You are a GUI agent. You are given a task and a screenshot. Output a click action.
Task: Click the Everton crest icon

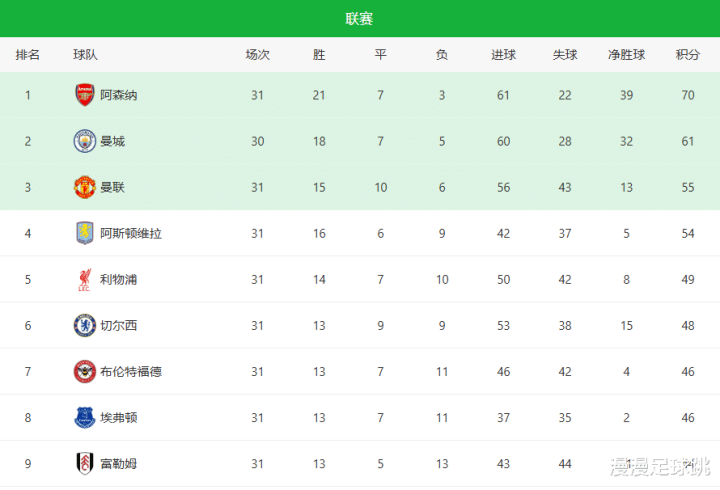tap(85, 417)
